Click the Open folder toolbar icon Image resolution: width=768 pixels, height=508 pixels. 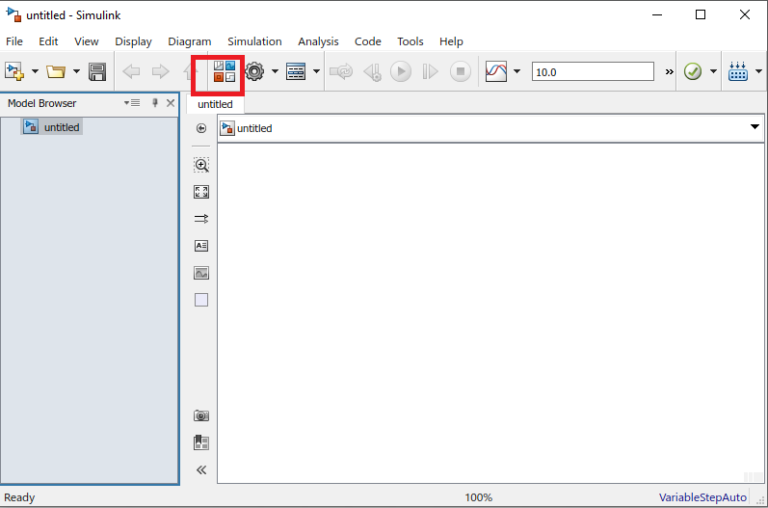tap(56, 72)
